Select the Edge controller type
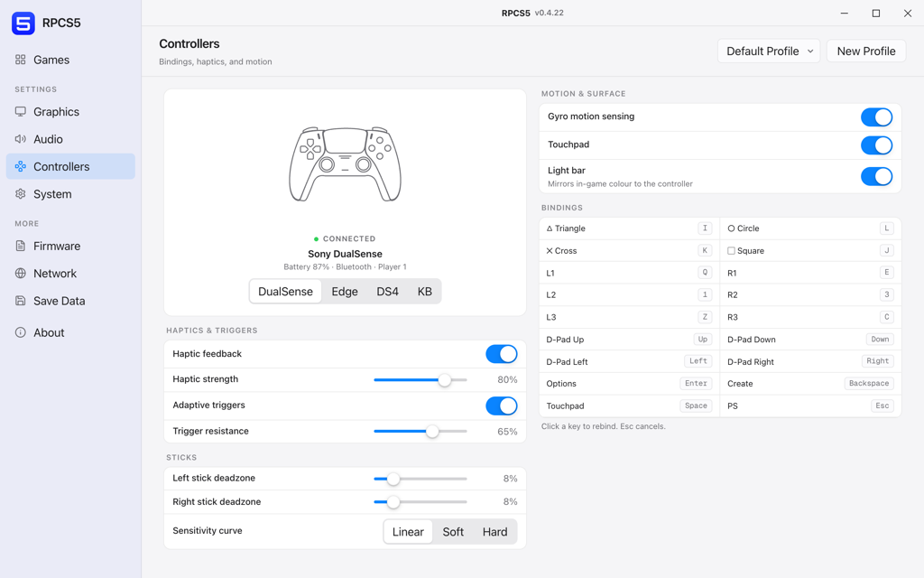The height and width of the screenshot is (578, 924). click(x=345, y=292)
